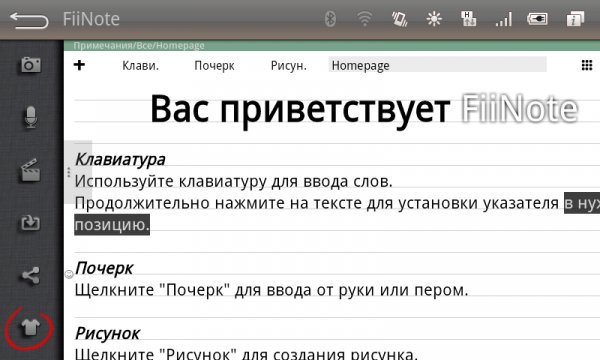Image resolution: width=600 pixels, height=360 pixels.
Task: Click the Homepage title field
Action: pos(437,65)
